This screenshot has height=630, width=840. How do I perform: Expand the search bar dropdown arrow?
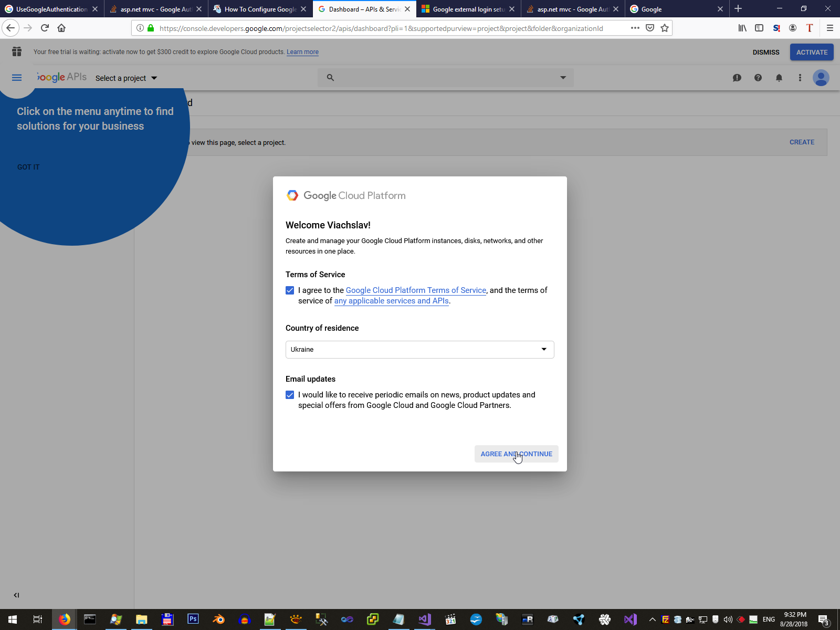coord(563,78)
